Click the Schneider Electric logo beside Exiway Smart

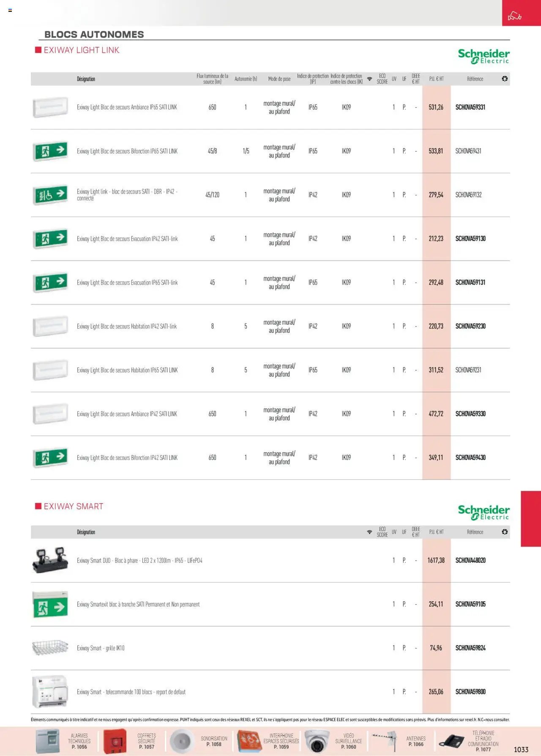point(484,512)
